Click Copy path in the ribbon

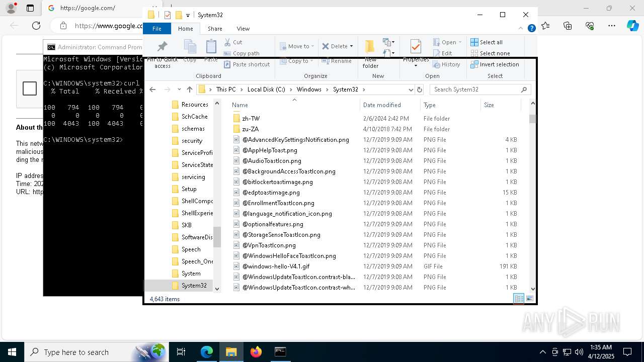click(x=242, y=53)
